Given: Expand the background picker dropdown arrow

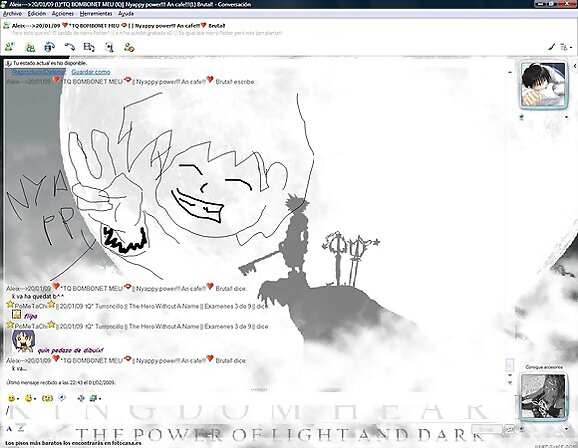Looking at the screenshot, I should (x=100, y=399).
